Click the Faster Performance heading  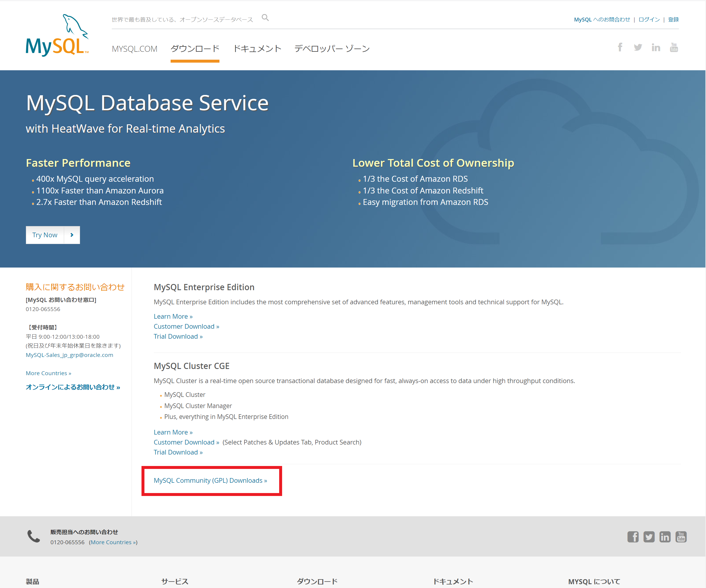pos(78,163)
